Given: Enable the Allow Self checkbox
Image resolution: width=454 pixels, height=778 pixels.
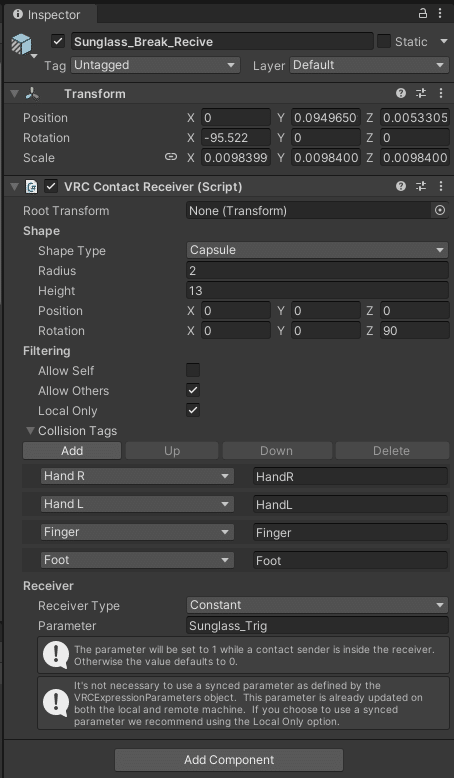Looking at the screenshot, I should [193, 370].
